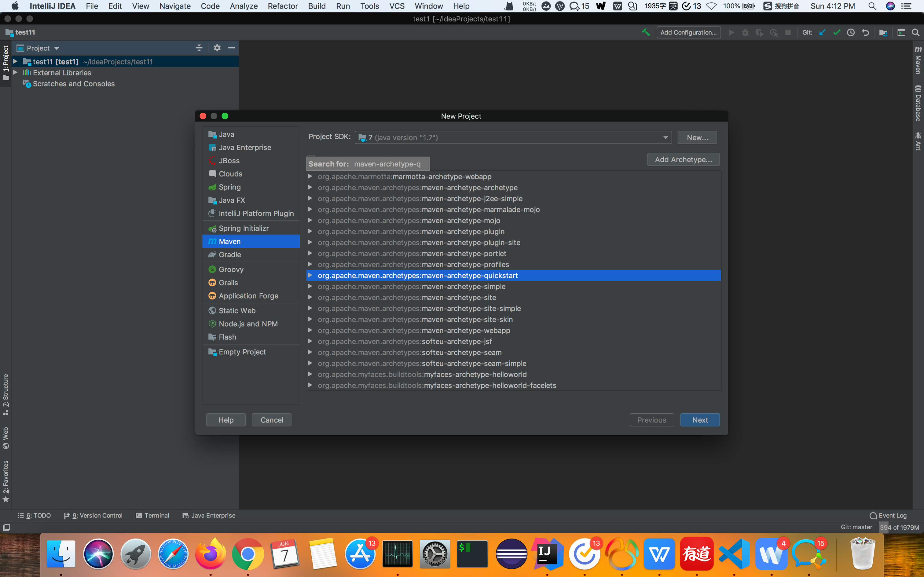
Task: Open the Maven tool window tab
Action: (918, 60)
